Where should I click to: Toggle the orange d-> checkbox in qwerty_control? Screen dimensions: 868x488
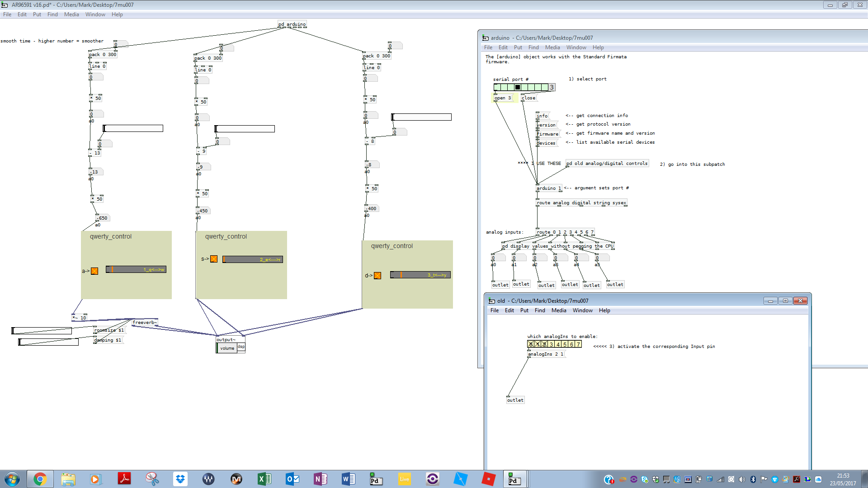pos(377,276)
